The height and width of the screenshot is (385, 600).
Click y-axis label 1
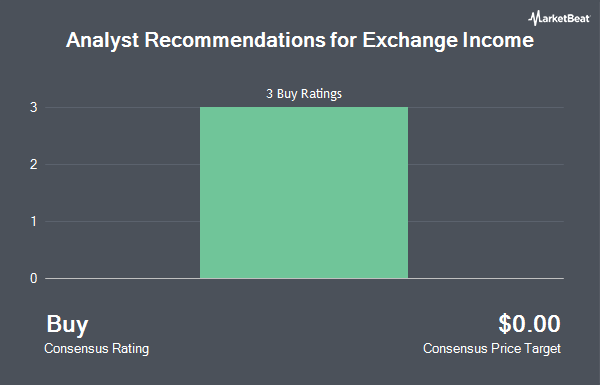34,221
